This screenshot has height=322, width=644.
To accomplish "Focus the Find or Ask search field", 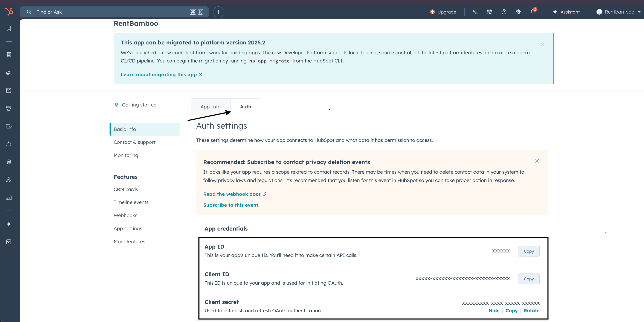I will [x=114, y=12].
